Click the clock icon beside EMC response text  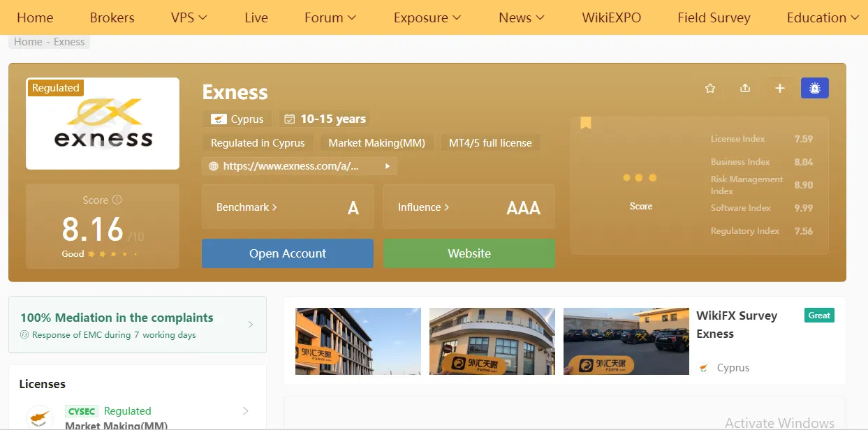(24, 335)
